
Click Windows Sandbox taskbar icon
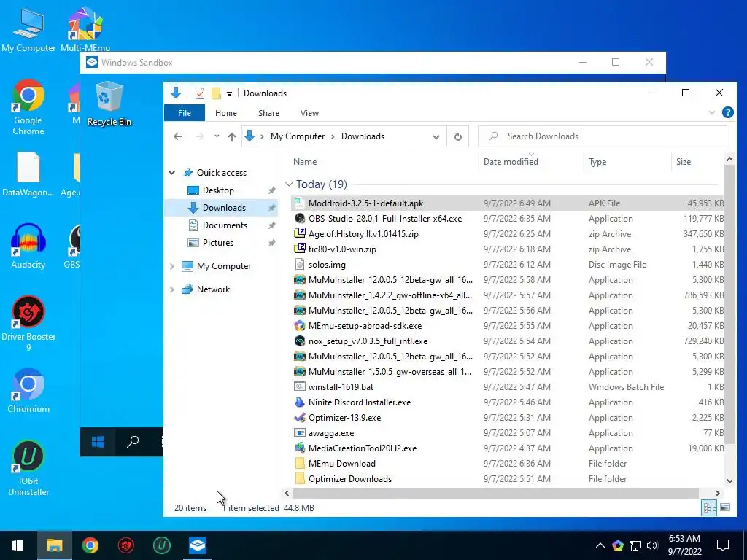pyautogui.click(x=197, y=545)
